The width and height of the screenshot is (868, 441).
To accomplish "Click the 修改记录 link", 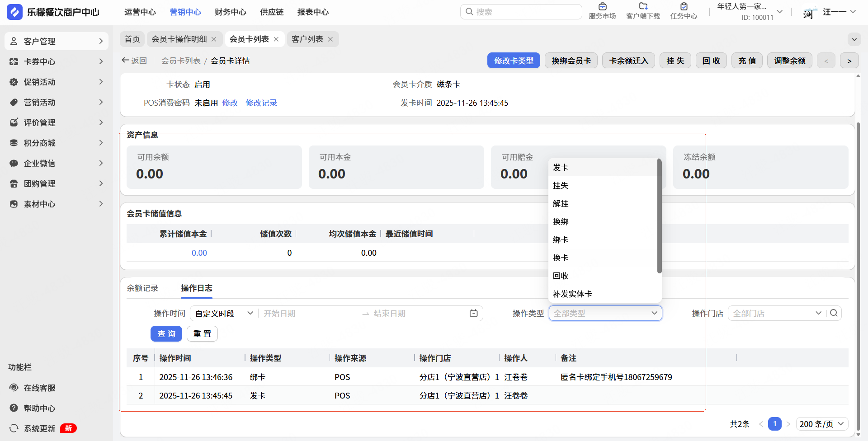I will (x=261, y=103).
